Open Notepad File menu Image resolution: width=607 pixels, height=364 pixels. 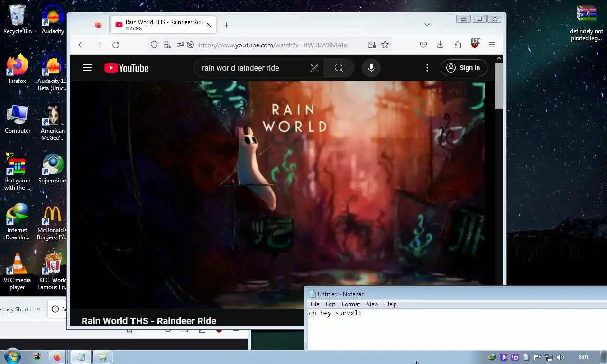point(315,304)
